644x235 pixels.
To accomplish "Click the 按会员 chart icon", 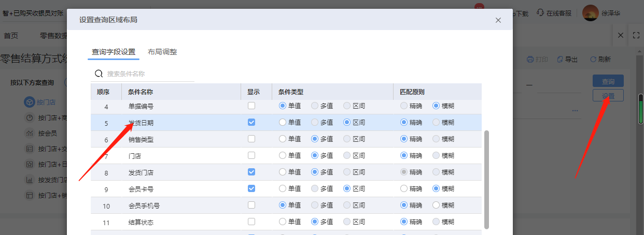I will (30, 134).
